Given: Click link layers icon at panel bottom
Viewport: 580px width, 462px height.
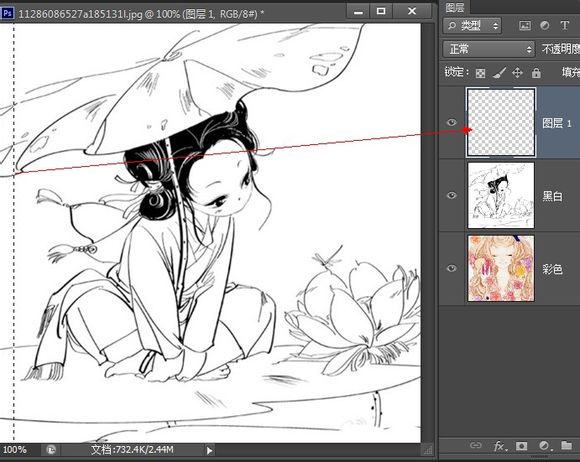Looking at the screenshot, I should 475,446.
